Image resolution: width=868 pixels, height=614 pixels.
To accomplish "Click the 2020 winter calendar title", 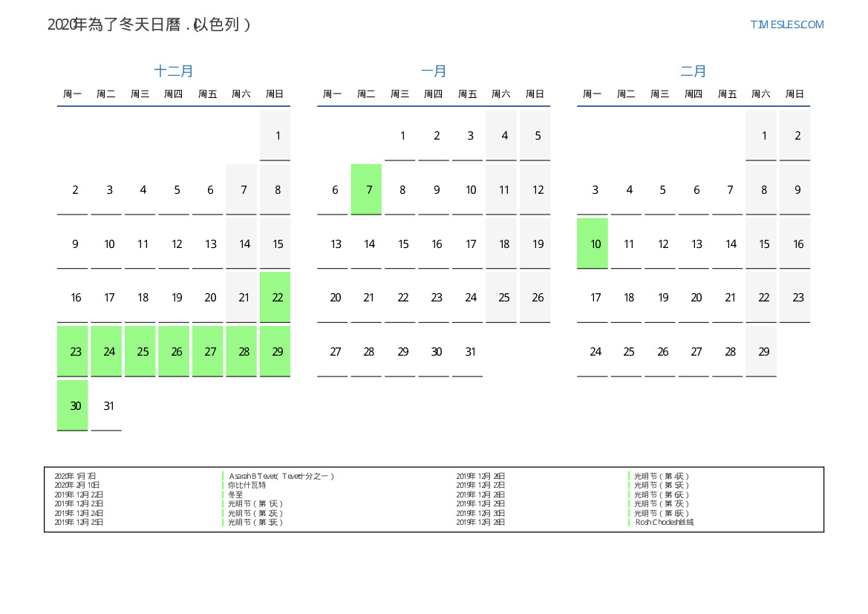I will point(149,25).
